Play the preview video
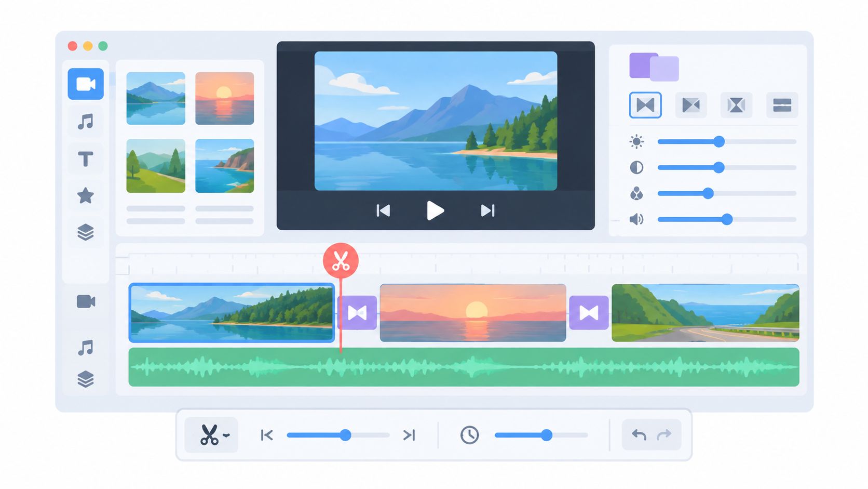 tap(435, 210)
